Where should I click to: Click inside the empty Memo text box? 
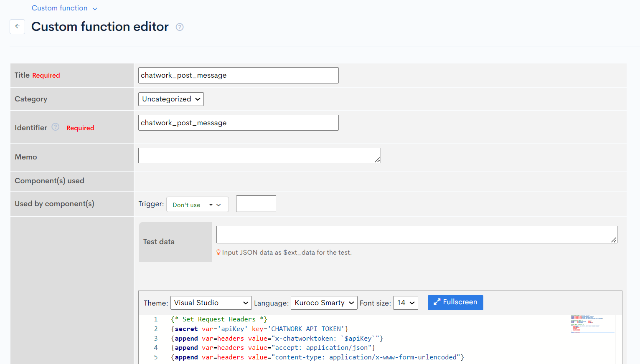[x=259, y=155]
